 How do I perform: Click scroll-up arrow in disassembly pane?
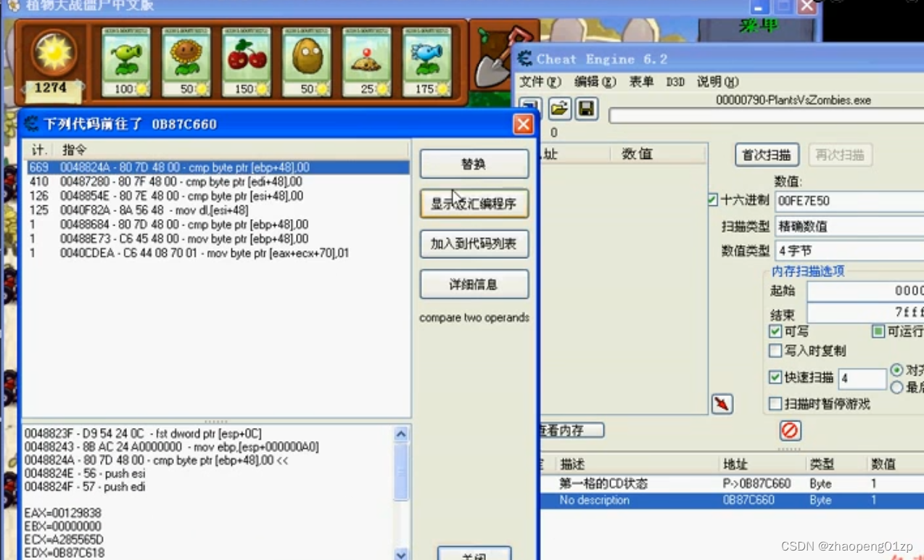pos(401,434)
